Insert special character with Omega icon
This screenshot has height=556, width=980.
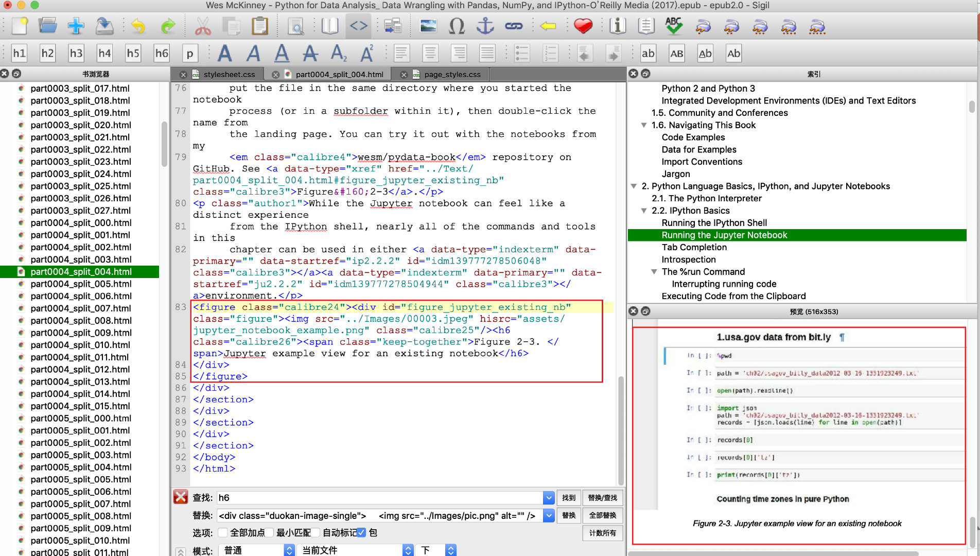[x=457, y=26]
